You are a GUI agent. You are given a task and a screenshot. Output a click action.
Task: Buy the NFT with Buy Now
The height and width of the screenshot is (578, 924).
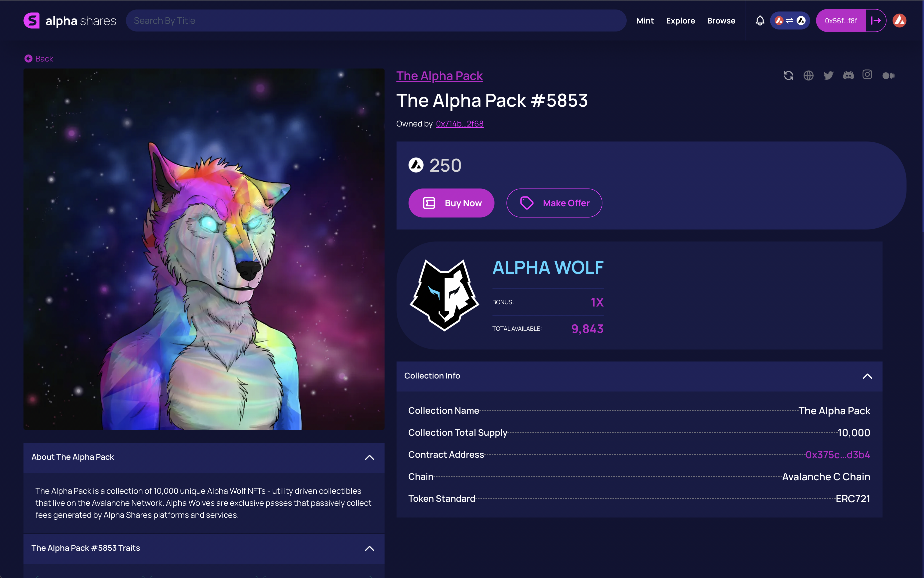pos(451,203)
